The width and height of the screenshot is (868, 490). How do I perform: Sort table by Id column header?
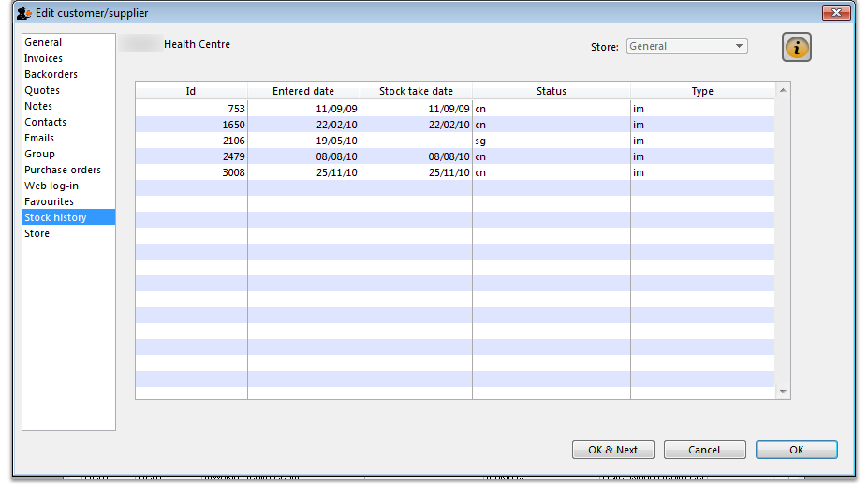tap(191, 91)
